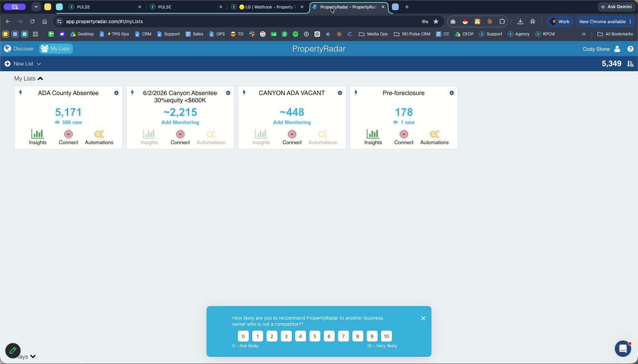Screen dimensions: 638x364
Task: Switch to the Discover tab
Action: tap(19, 49)
